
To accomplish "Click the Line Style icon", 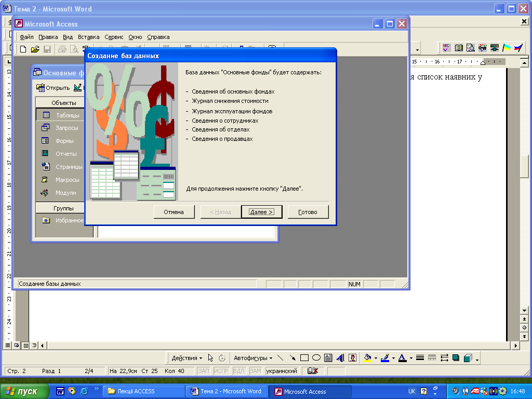I will point(420,358).
